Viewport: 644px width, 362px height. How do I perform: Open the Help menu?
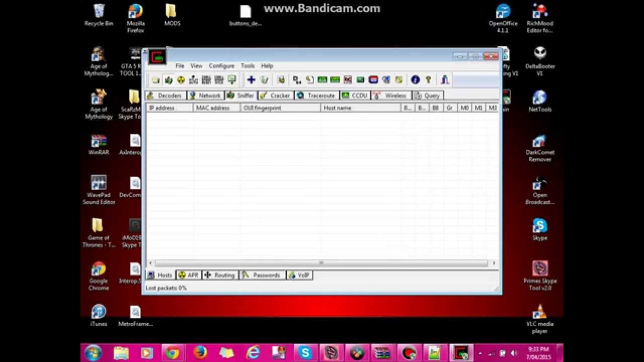click(x=267, y=66)
